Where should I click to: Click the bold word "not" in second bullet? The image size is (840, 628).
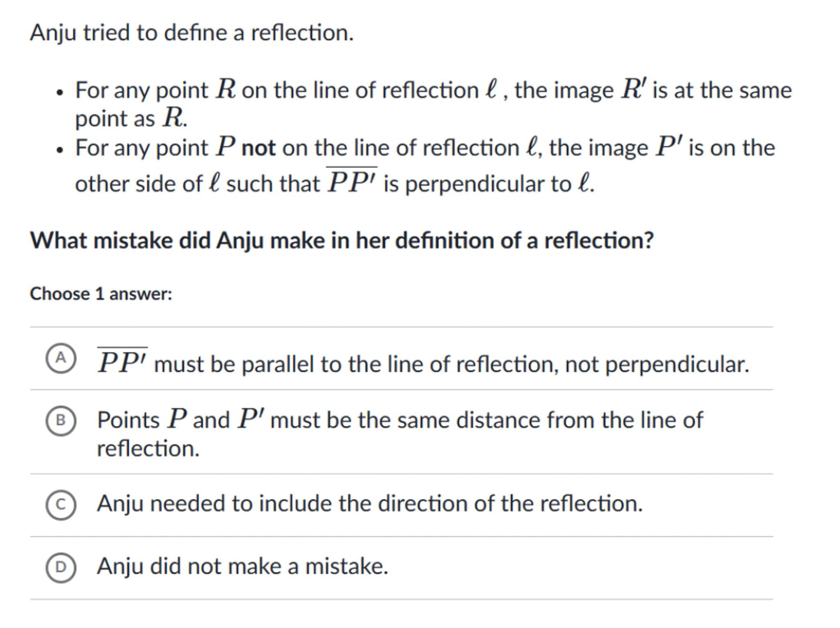click(x=258, y=148)
